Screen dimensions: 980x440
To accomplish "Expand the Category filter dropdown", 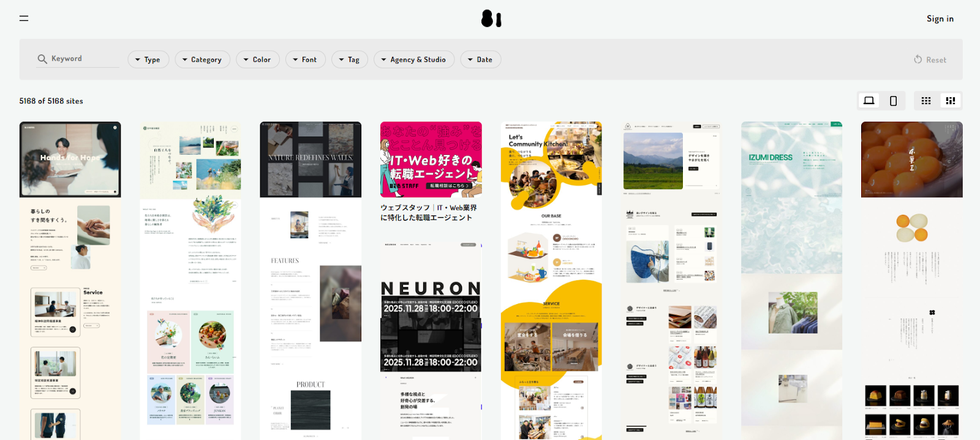I will point(202,59).
